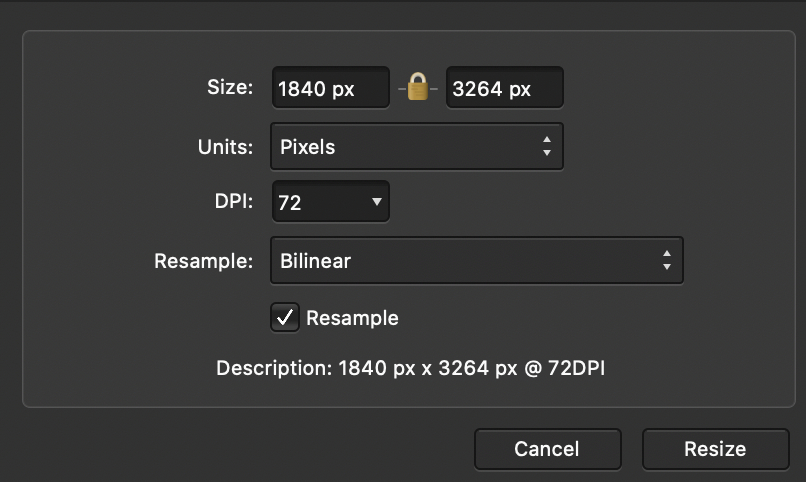
Task: Click the link dash left of the padlock
Action: (401, 90)
